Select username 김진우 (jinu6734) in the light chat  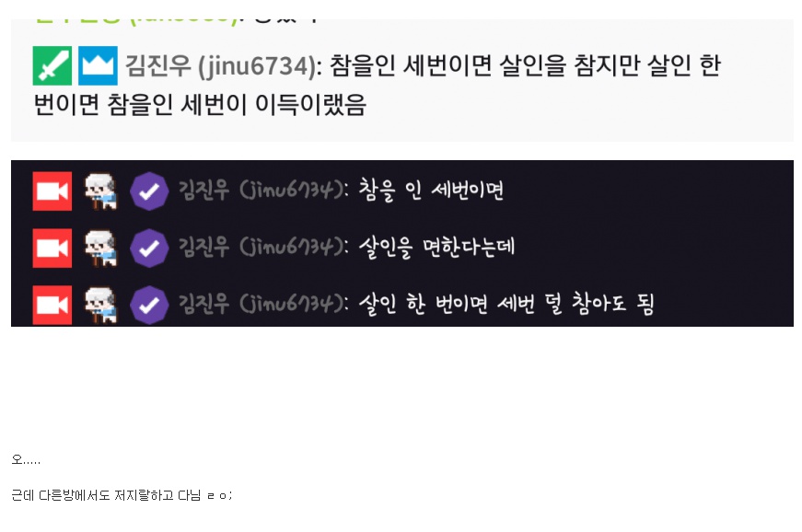[224, 66]
